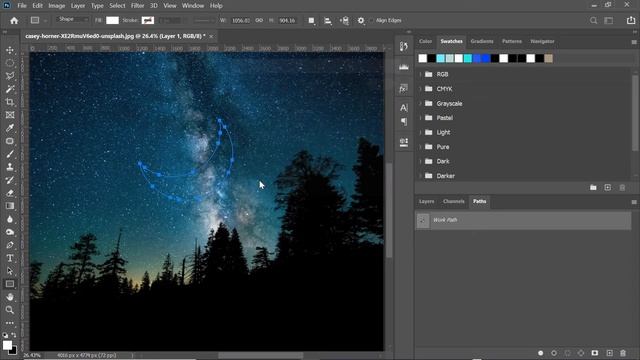Image resolution: width=640 pixels, height=360 pixels.
Task: Open path operations in options bar
Action: [311, 20]
